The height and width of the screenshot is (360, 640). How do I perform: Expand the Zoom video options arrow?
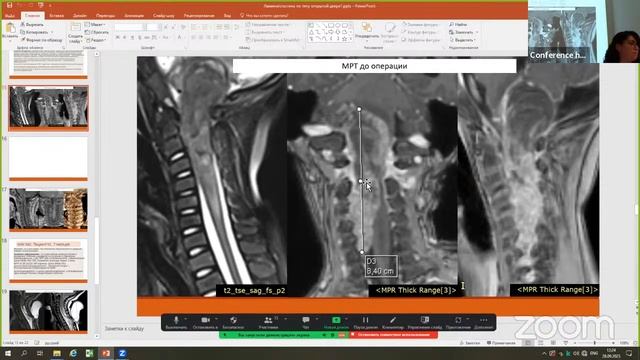(216, 319)
